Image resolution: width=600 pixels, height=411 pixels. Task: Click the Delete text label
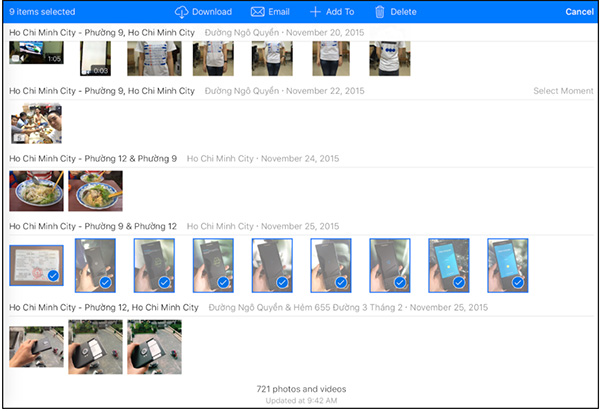[403, 12]
